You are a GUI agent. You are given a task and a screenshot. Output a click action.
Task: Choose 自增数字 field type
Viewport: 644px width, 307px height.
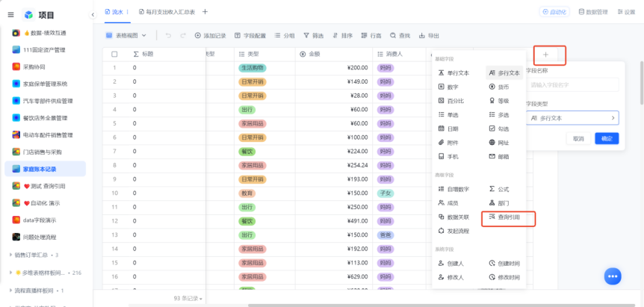(453, 189)
